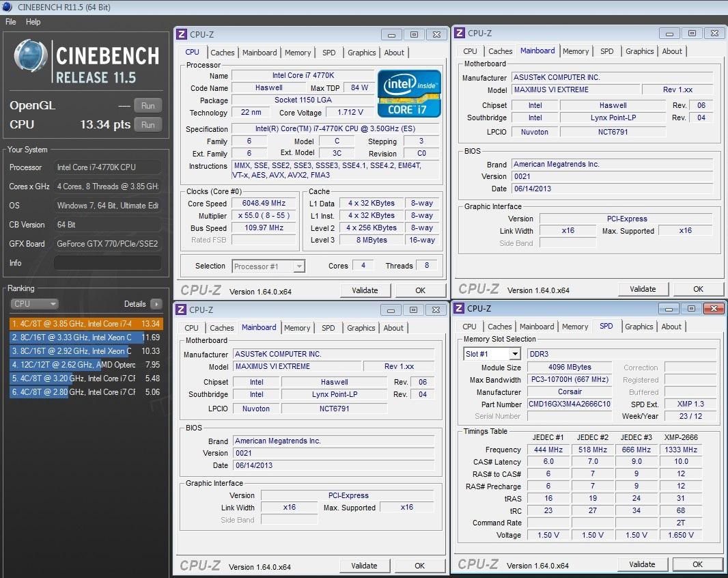Screen dimensions: 728x578
Task: Click OK in bottom-left CPU-Z Mainboard window
Action: tap(420, 566)
